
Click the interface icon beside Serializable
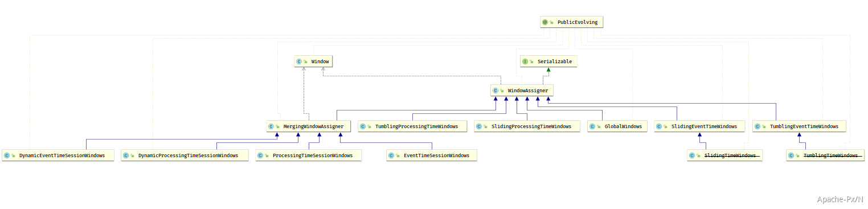click(x=525, y=61)
